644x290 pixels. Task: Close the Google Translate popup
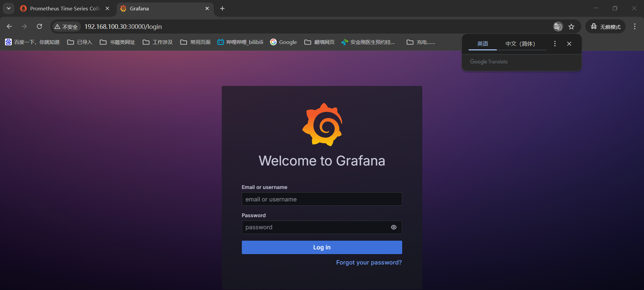[x=569, y=44]
